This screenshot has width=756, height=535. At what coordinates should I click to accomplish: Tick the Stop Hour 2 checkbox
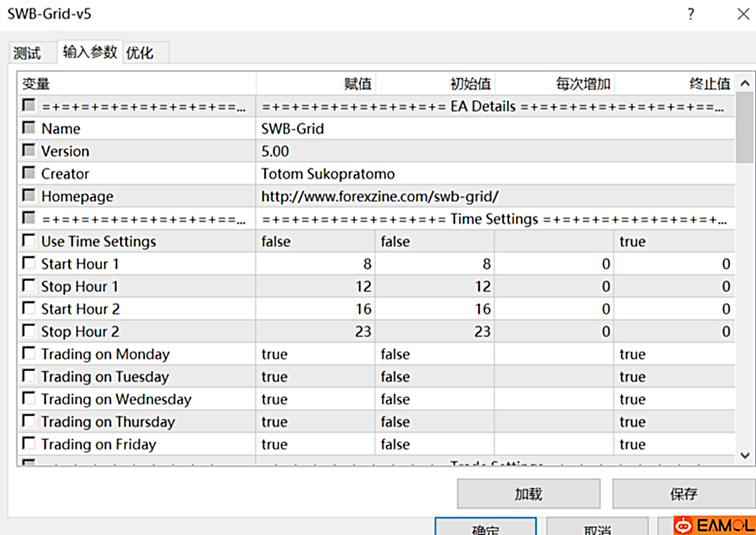click(29, 331)
